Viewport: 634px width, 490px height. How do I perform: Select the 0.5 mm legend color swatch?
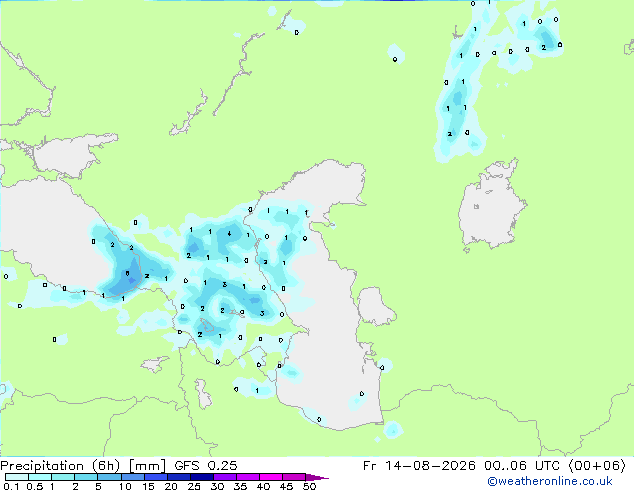pos(40,477)
